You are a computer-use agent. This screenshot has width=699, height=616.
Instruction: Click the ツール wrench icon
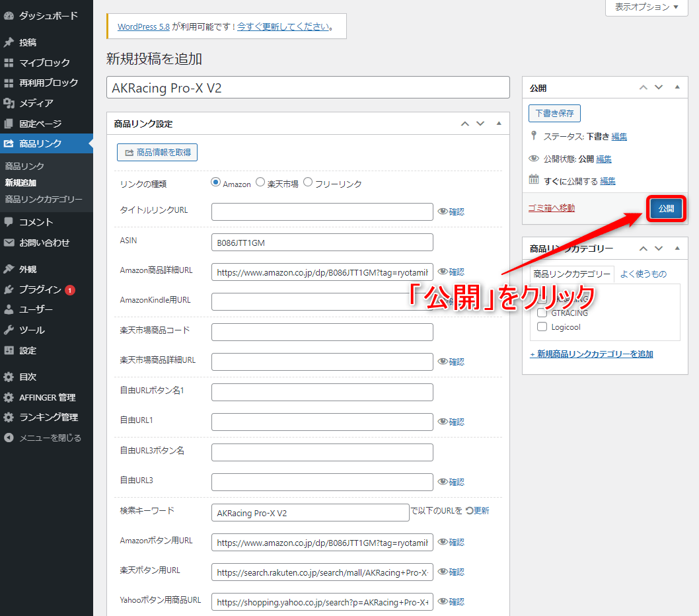[9, 330]
